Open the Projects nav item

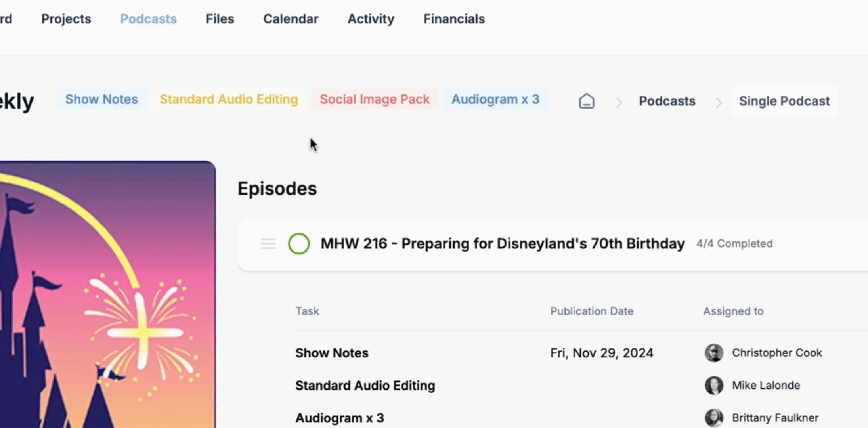66,19
